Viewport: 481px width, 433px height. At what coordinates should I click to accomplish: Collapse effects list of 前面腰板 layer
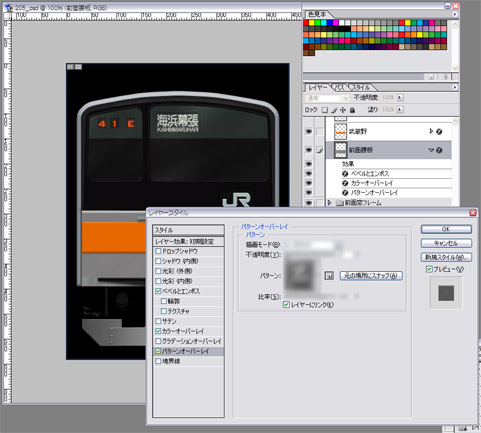pos(431,150)
